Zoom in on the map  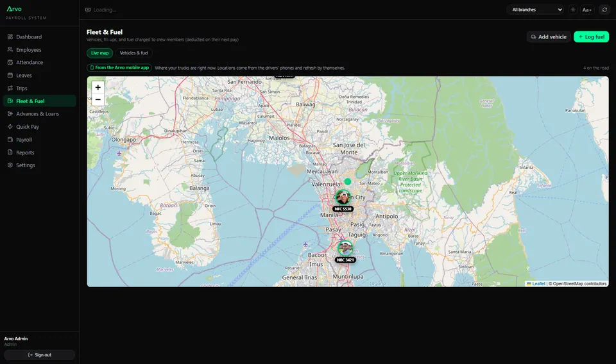[x=98, y=87]
